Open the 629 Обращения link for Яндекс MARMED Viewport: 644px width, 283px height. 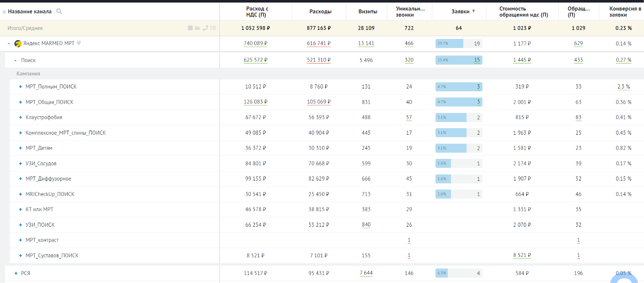(578, 43)
